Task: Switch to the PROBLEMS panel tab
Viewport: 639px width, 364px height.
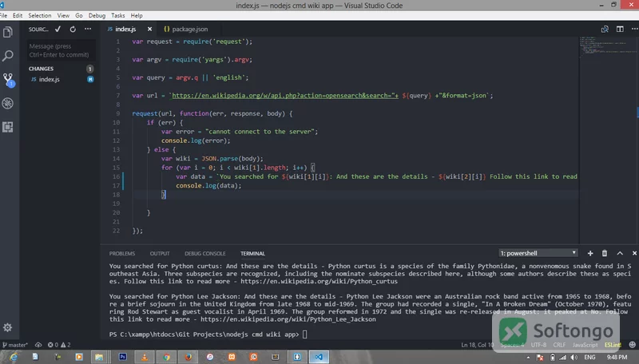Action: (x=122, y=253)
